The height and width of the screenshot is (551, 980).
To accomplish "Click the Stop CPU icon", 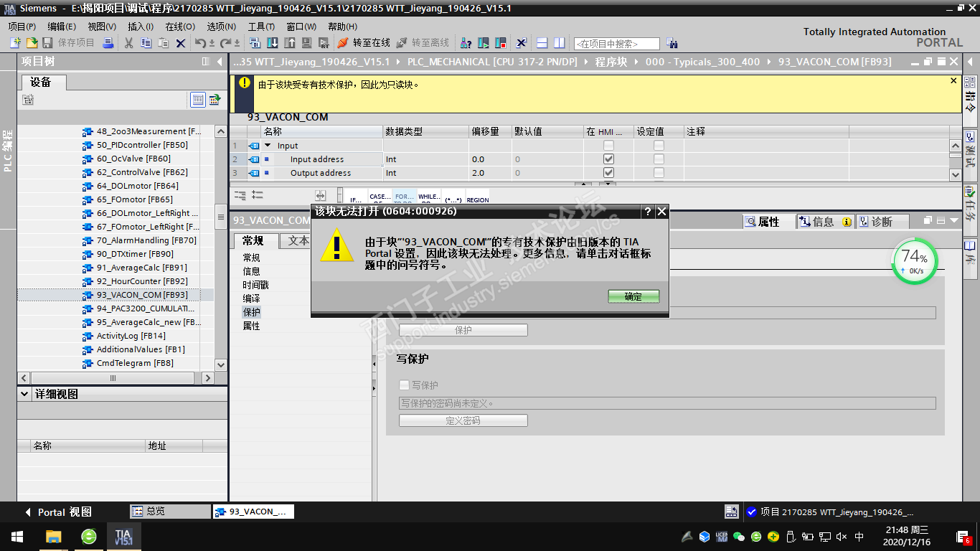I will [501, 43].
